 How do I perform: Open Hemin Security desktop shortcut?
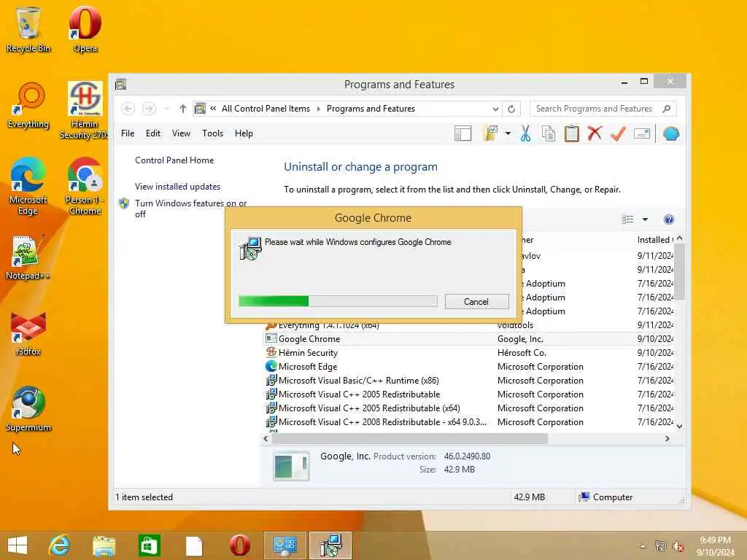[x=85, y=111]
